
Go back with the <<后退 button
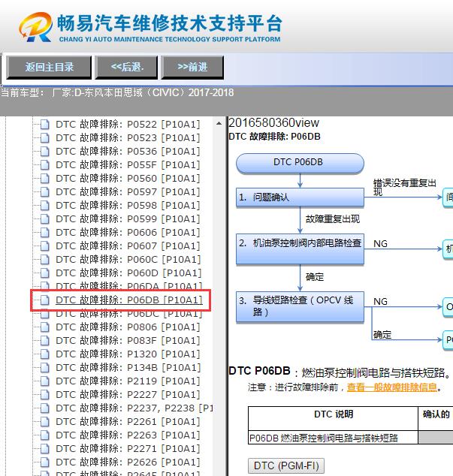(x=126, y=67)
